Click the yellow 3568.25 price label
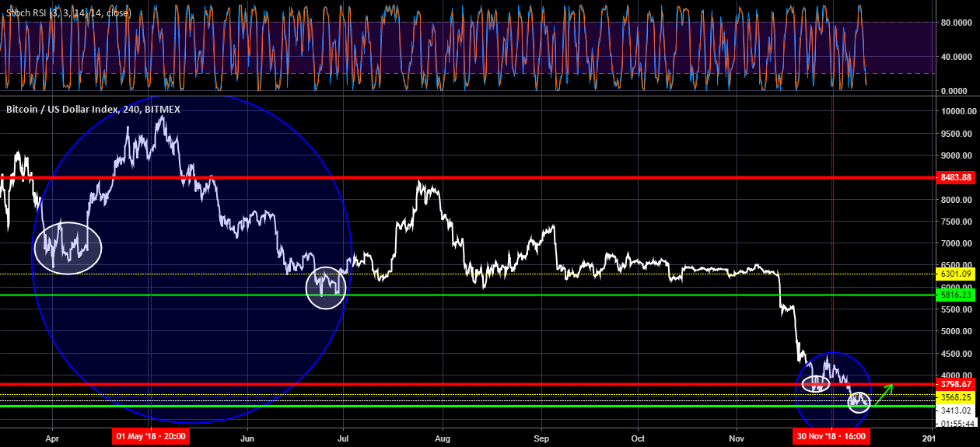 click(955, 397)
